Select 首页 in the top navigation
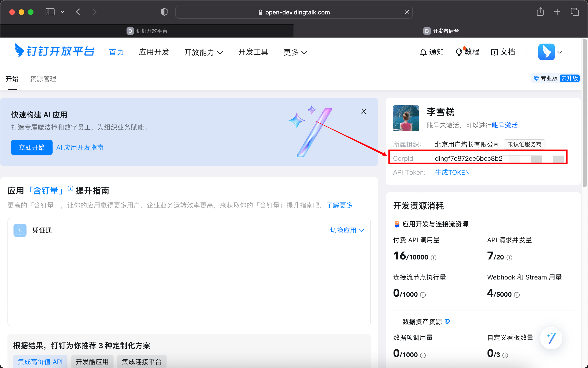Screen dimensions: 588x368 116,52
